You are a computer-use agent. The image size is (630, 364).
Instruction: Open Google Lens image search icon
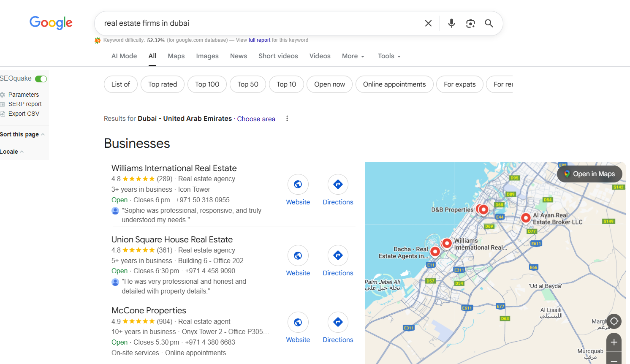470,23
